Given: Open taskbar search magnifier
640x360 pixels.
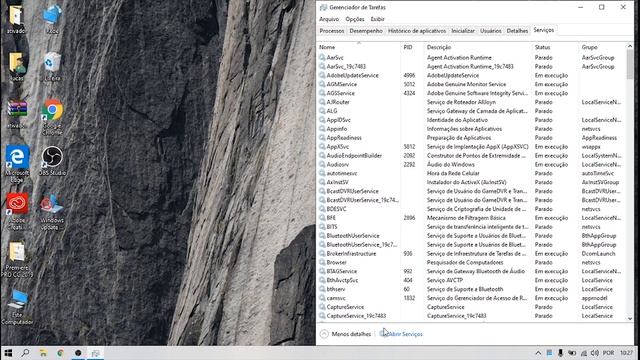Looking at the screenshot, I should pos(25,353).
